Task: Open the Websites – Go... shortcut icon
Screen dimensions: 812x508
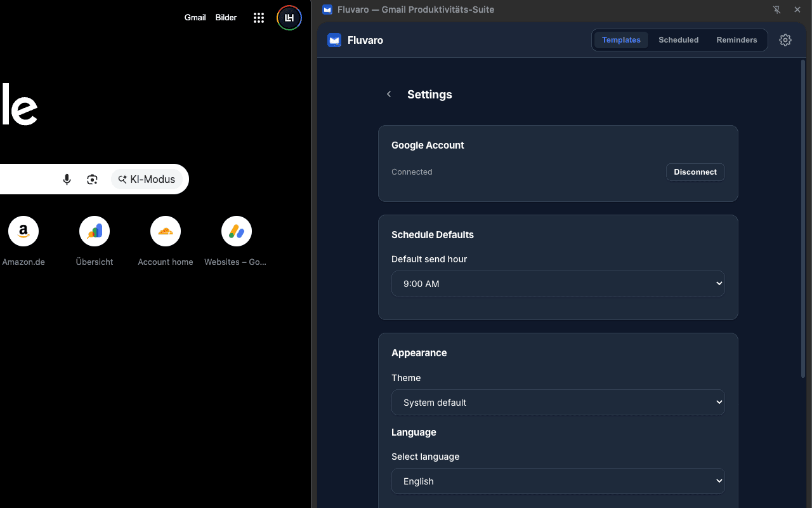Action: 237,232
